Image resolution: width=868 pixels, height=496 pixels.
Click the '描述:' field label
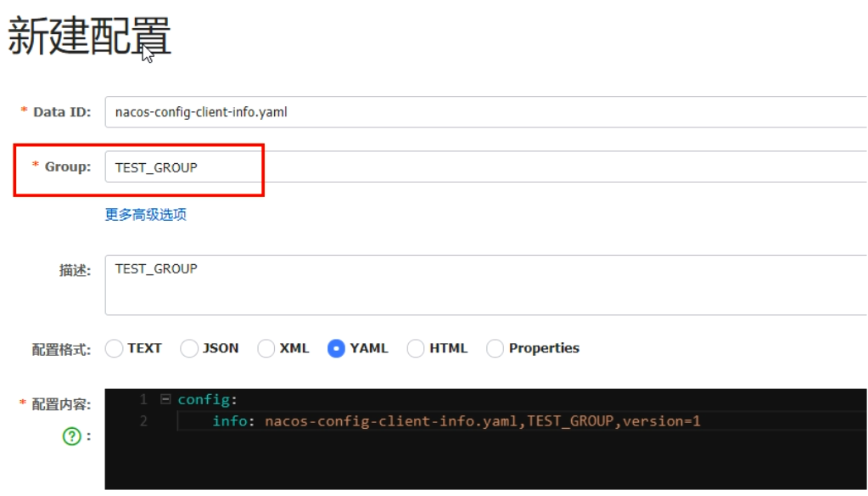(x=76, y=270)
